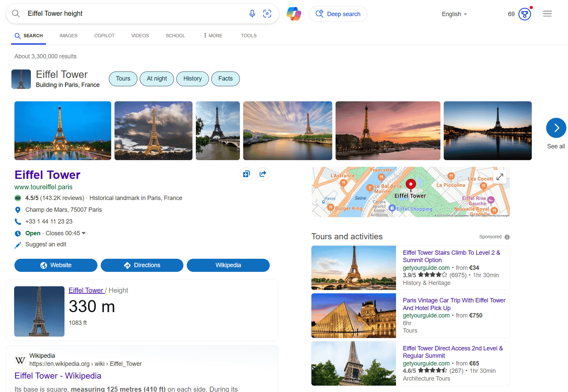Switch to VIDEOS tab

pyautogui.click(x=140, y=36)
